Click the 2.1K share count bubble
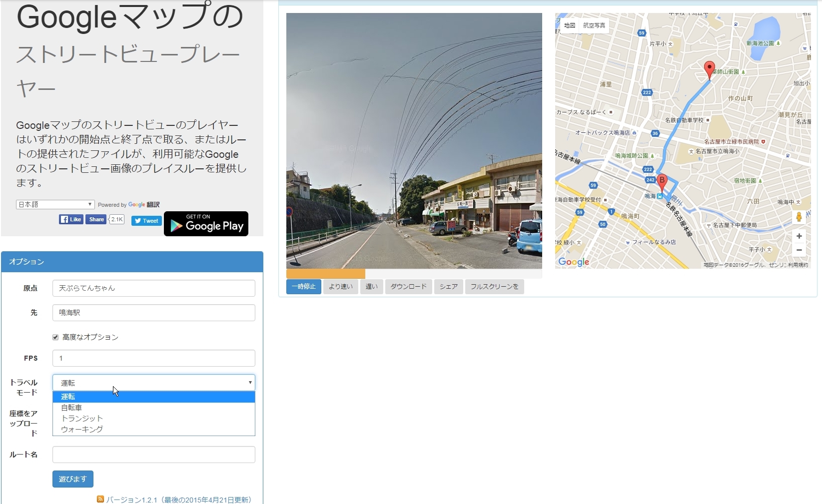822x504 pixels. [x=117, y=219]
